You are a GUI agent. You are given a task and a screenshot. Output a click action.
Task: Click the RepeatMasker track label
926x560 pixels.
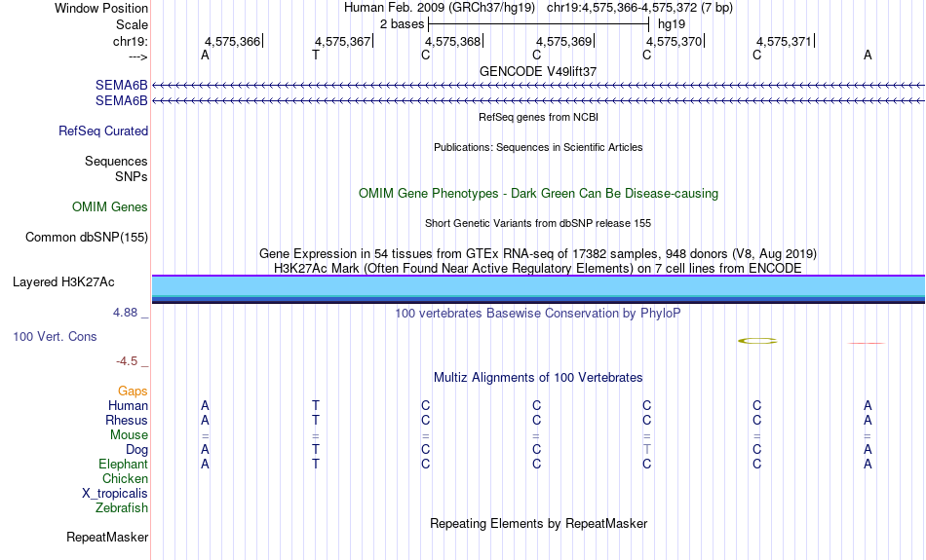107,537
